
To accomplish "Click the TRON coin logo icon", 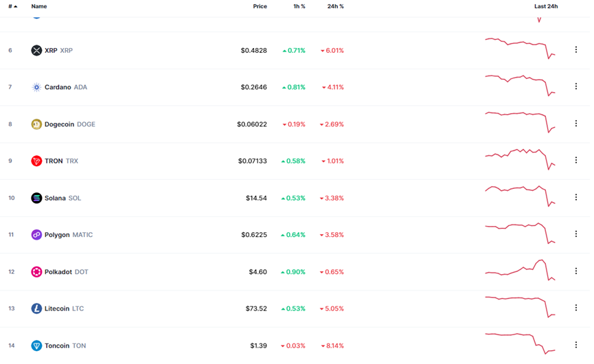I will pos(36,161).
